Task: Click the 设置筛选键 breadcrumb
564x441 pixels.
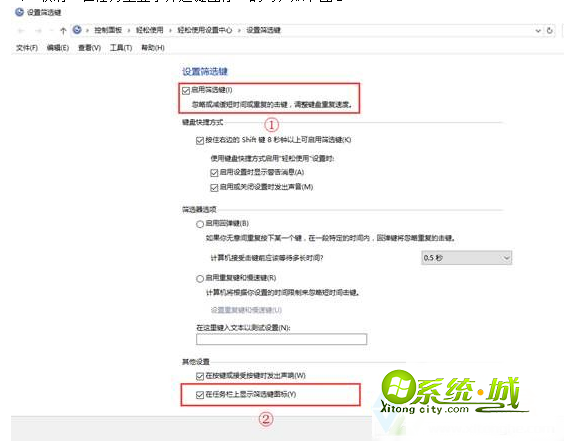Action: [x=263, y=30]
